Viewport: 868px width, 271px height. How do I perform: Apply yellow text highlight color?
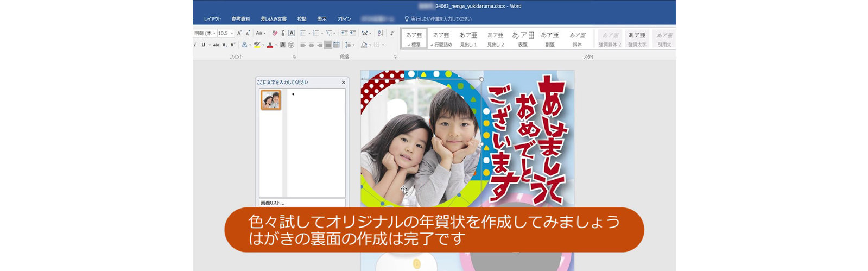[x=257, y=45]
